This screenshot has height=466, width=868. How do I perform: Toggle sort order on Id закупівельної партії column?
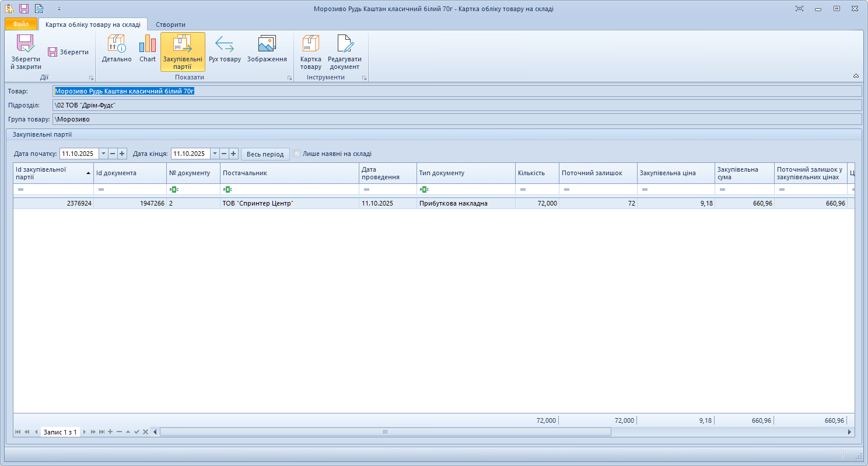[53, 173]
